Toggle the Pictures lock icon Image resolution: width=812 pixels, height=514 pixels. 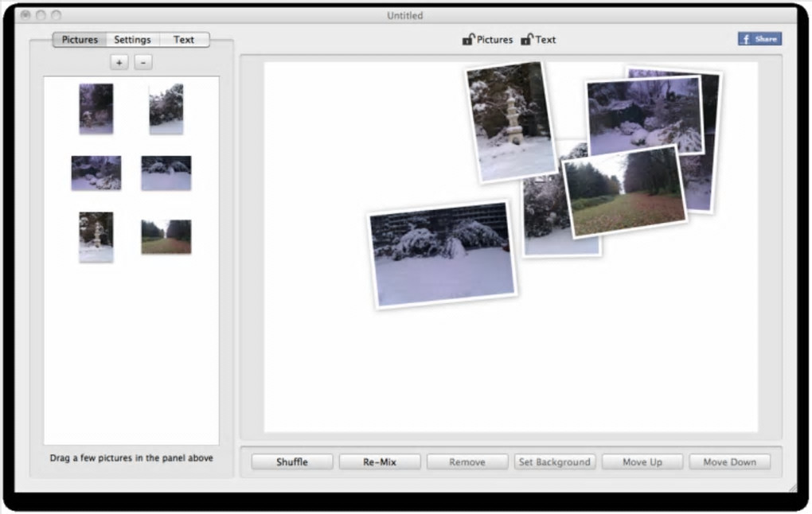(468, 39)
